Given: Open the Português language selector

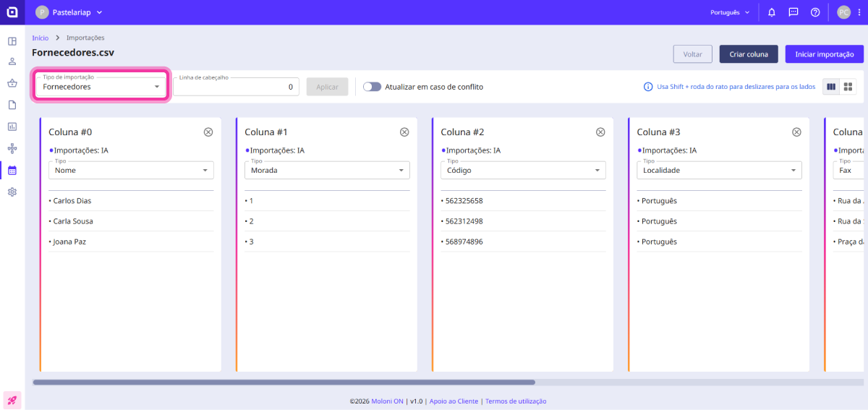Looking at the screenshot, I should [x=729, y=12].
